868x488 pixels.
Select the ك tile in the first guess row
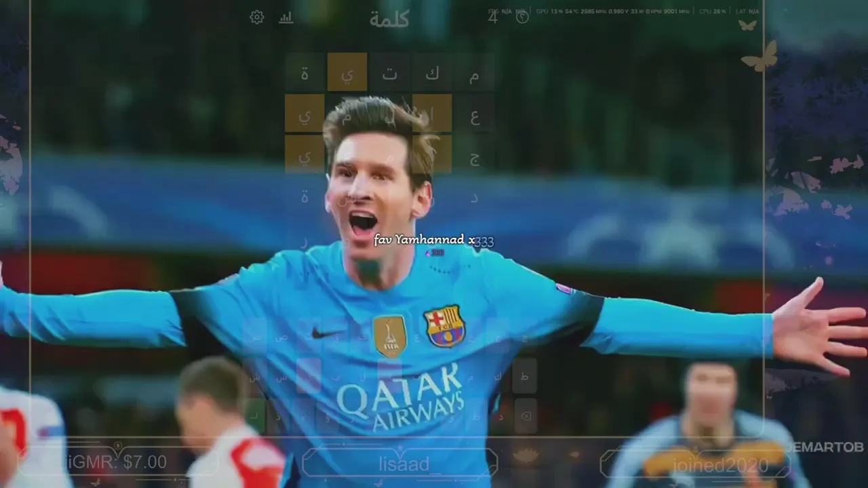point(432,73)
